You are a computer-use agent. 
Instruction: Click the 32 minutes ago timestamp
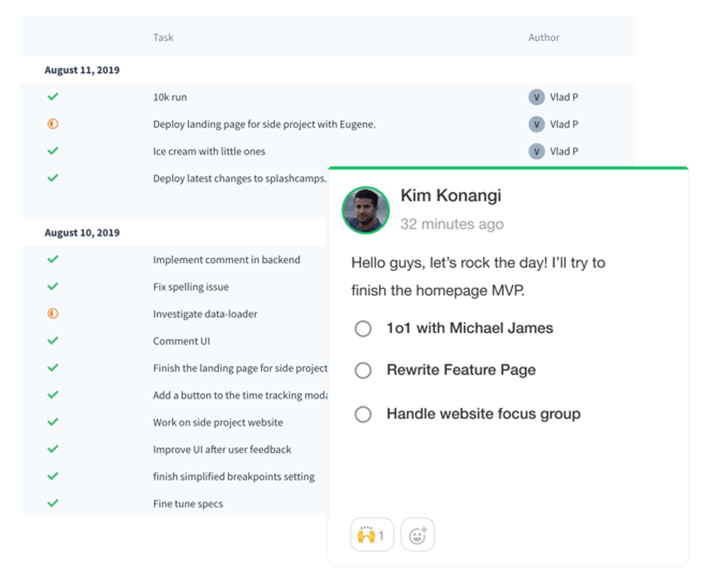(x=451, y=225)
